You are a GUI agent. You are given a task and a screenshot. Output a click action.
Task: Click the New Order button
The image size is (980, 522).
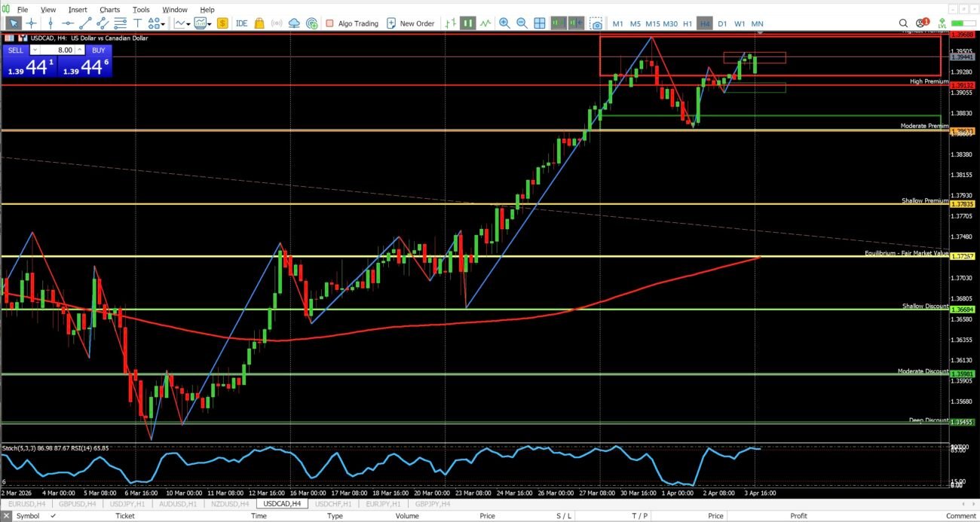tap(410, 23)
